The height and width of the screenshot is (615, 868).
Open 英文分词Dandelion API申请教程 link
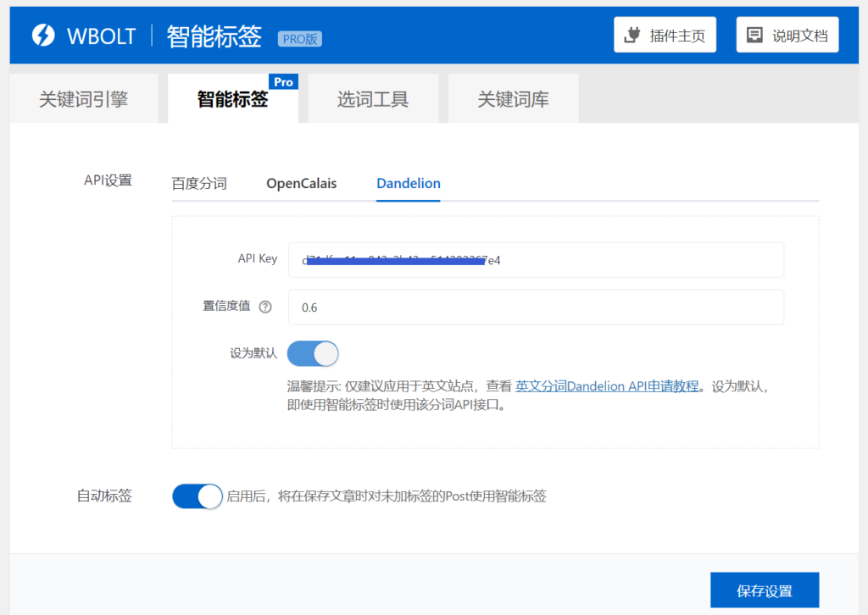coord(608,386)
